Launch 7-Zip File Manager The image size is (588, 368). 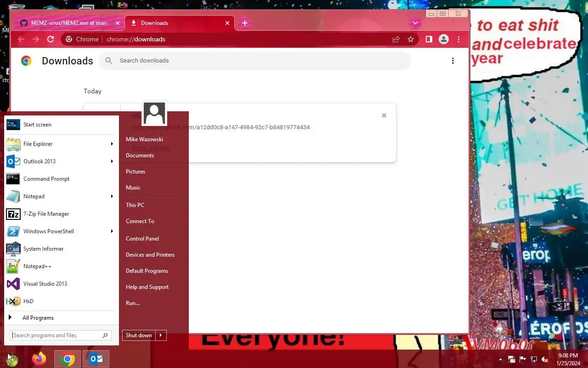62,214
